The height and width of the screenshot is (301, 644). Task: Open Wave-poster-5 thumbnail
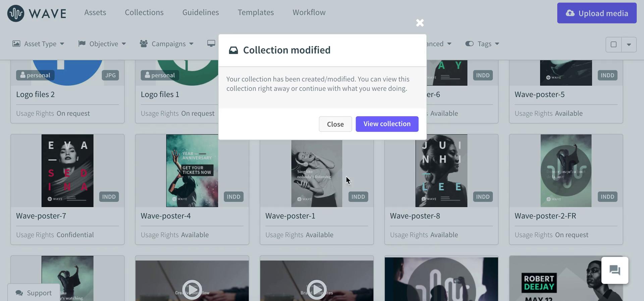pos(566,73)
